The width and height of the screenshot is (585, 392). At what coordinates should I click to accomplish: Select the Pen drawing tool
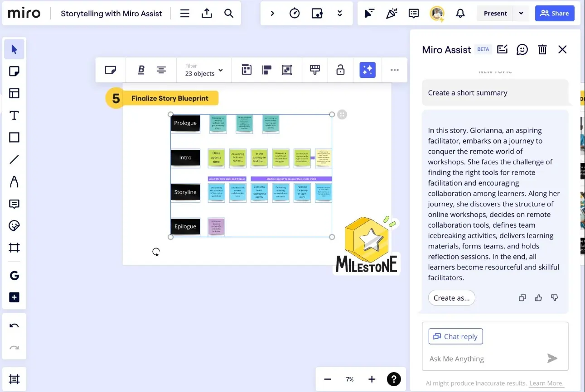click(14, 182)
